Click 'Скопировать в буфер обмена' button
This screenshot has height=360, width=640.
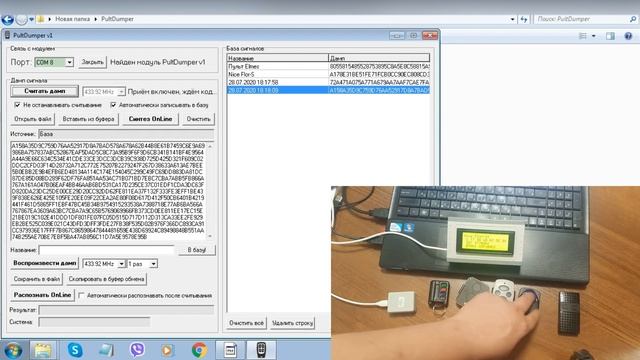(106, 279)
